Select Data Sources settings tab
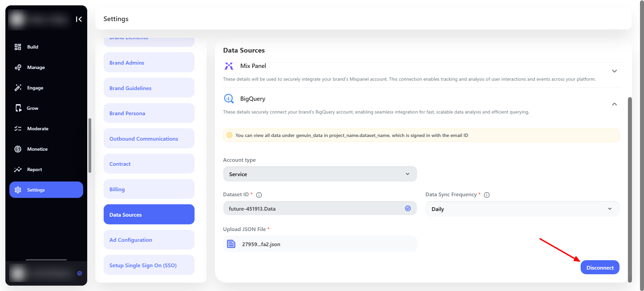 pyautogui.click(x=149, y=215)
